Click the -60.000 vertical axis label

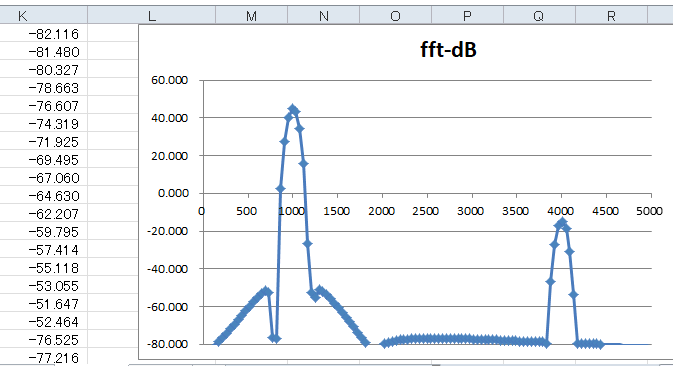pos(167,306)
